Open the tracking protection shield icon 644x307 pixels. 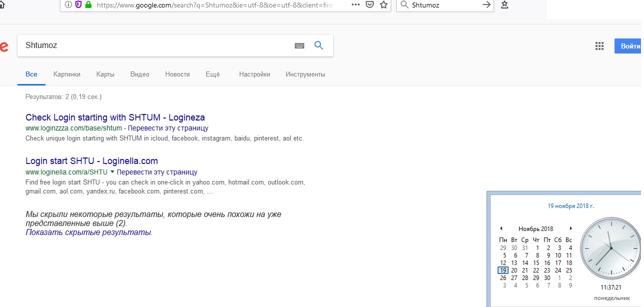(x=78, y=5)
